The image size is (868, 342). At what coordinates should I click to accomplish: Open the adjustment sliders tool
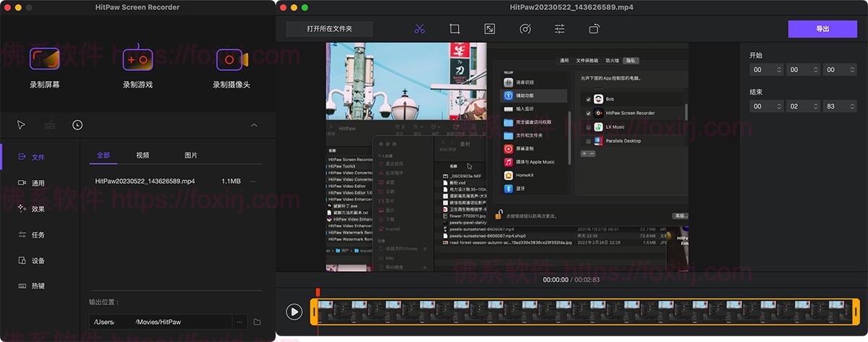(560, 29)
